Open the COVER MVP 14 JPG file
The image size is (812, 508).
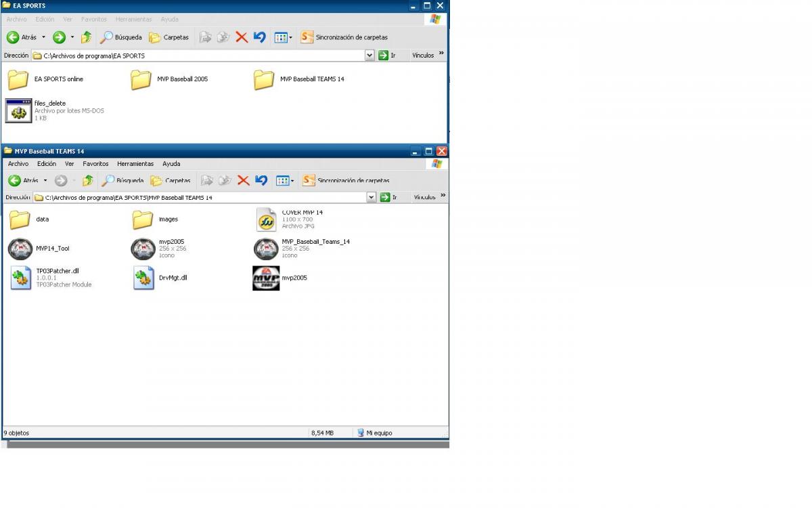click(267, 219)
